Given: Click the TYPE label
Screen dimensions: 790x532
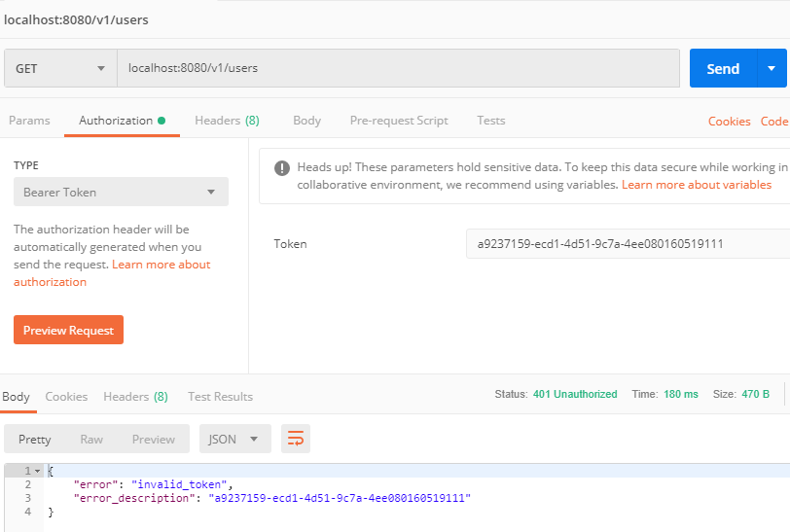Looking at the screenshot, I should coord(26,165).
